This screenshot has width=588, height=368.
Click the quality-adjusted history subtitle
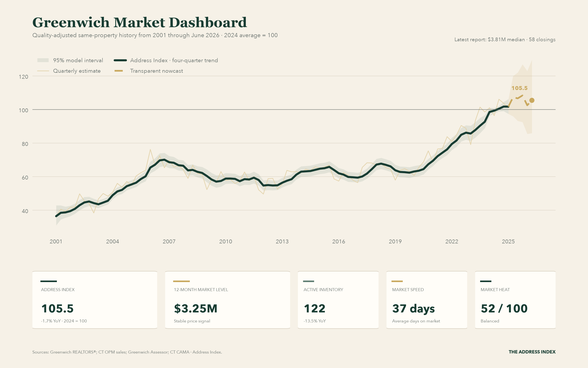coord(155,35)
